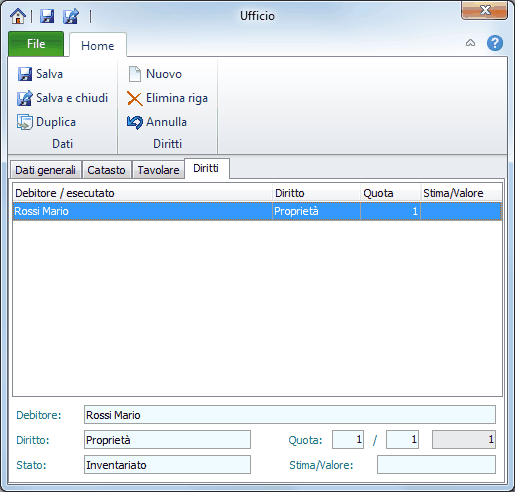Open the Tavolare tab

[x=158, y=170]
